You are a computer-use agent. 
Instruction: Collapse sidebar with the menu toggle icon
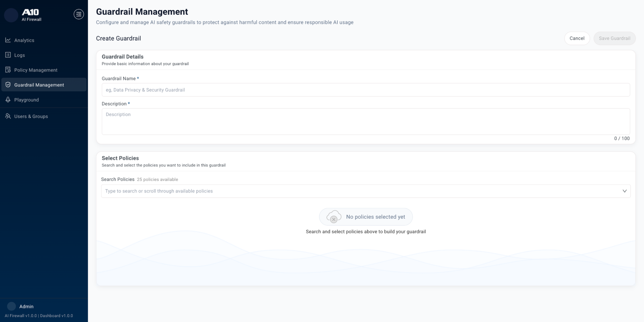(79, 14)
